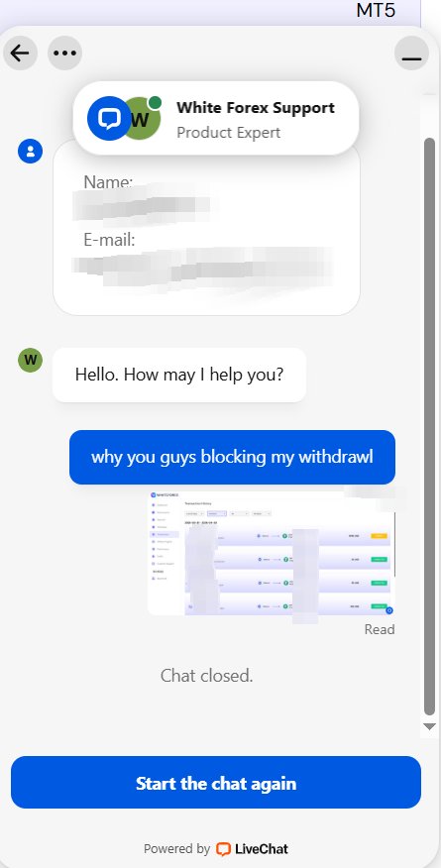Click the W avatar next to greeting message
Screen dimensions: 441x868
(30, 360)
